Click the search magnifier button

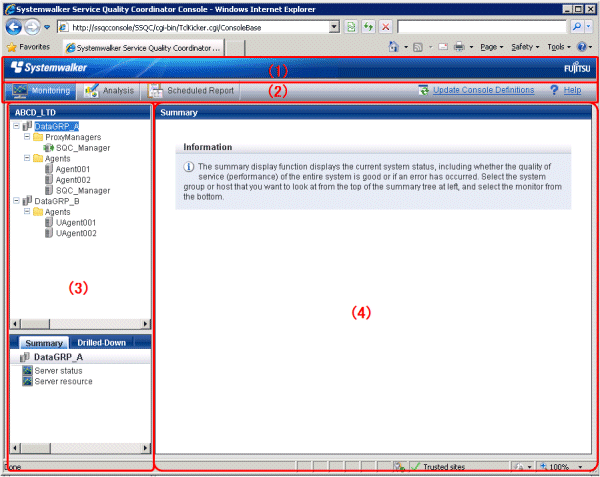point(577,27)
